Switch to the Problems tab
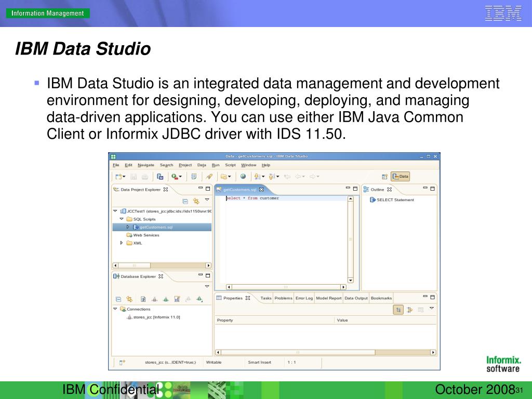Screen dimensions: 532x399 click(x=283, y=298)
